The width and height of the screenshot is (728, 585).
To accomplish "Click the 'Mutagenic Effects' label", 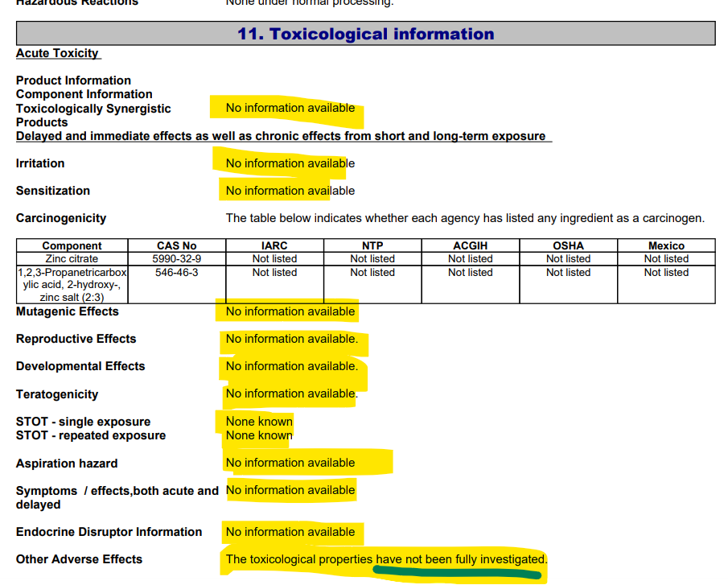I will point(68,311).
